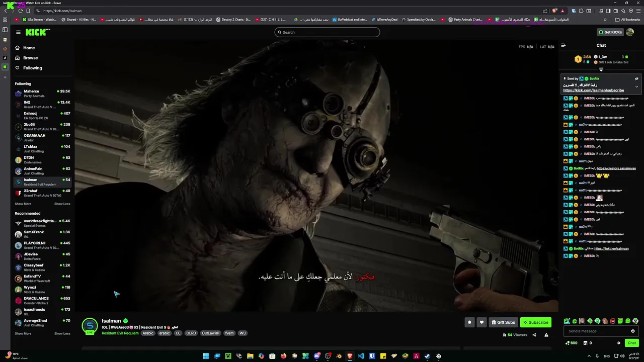Open linktr.ee/salmvan link in chat
The height and width of the screenshot is (362, 644).
pos(611,248)
